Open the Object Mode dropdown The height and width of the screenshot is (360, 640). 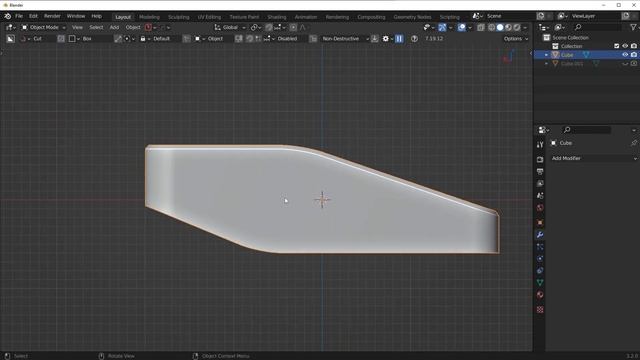coord(43,27)
